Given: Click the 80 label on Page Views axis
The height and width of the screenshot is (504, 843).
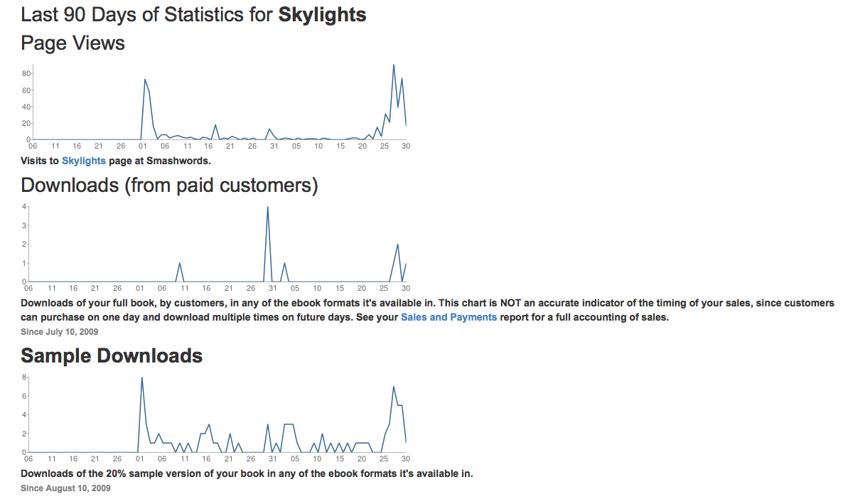Looking at the screenshot, I should click(x=26, y=74).
